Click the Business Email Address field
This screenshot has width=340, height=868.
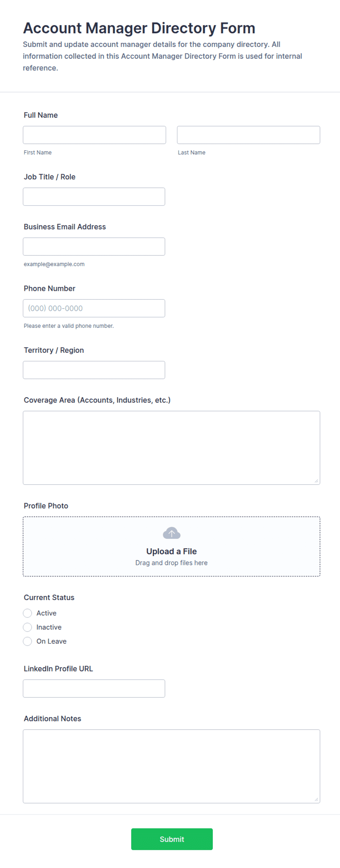click(94, 247)
